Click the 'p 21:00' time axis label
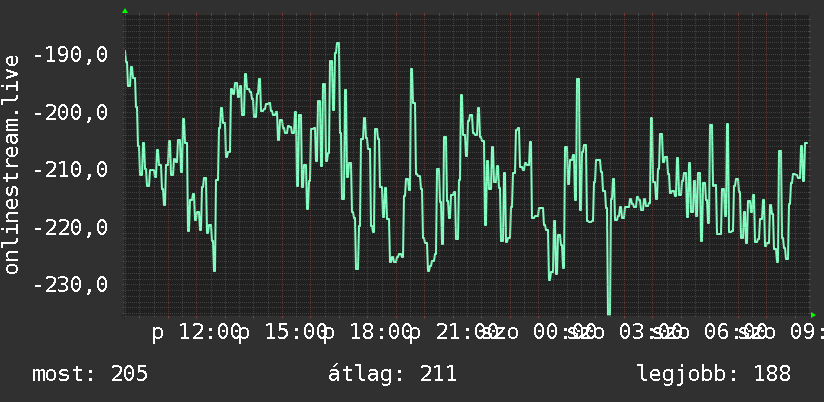 pos(453,333)
